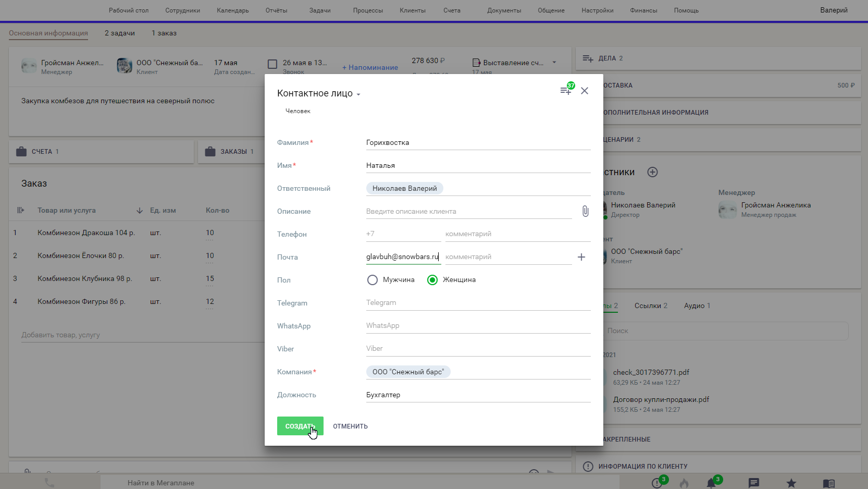Open the Настройки menu
Image resolution: width=868 pixels, height=489 pixels.
click(598, 10)
